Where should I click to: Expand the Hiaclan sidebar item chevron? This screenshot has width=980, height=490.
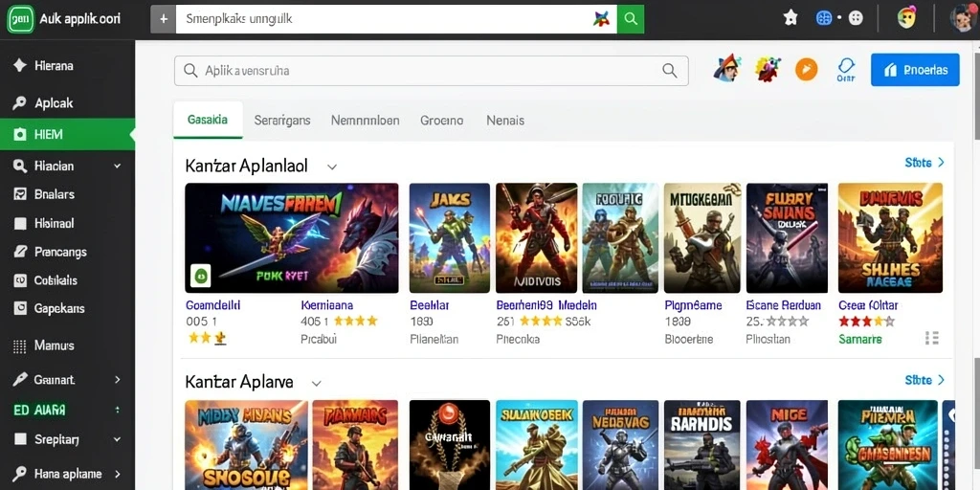point(117,167)
